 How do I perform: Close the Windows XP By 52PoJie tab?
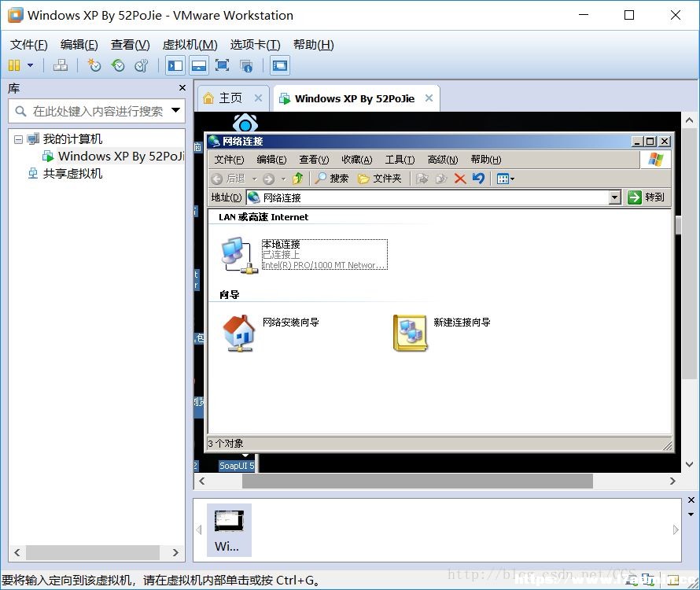(x=429, y=98)
